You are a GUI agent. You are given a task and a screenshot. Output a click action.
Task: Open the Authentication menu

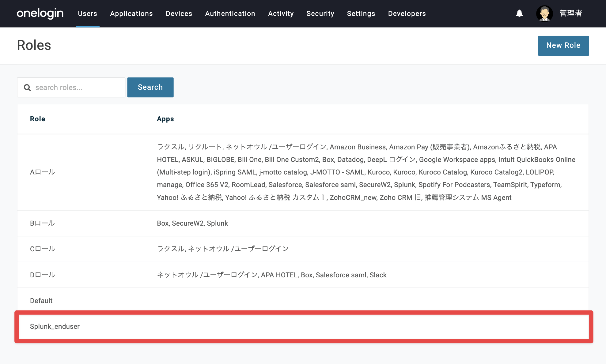[x=230, y=13]
